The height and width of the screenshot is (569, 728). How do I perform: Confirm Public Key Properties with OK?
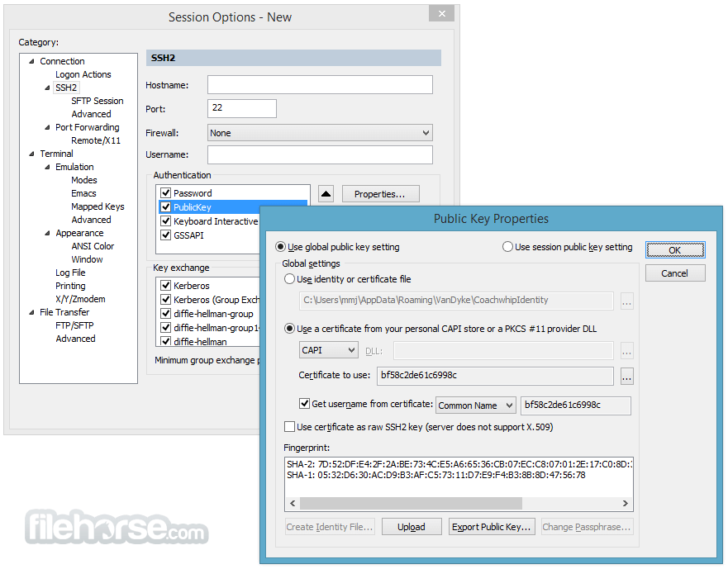pyautogui.click(x=675, y=250)
